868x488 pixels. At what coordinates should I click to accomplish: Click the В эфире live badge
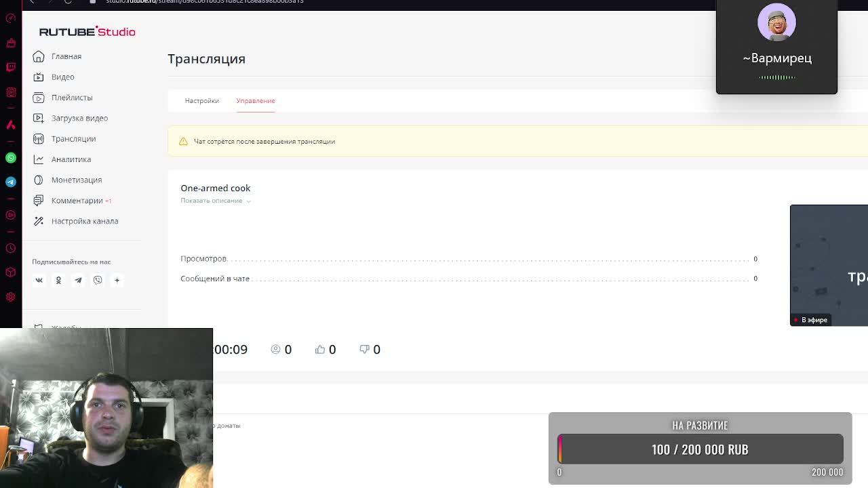[811, 320]
